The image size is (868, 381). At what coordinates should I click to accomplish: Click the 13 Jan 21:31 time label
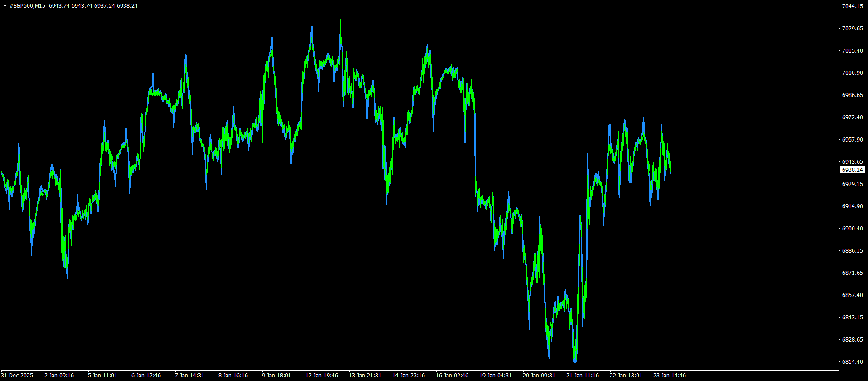tap(365, 376)
